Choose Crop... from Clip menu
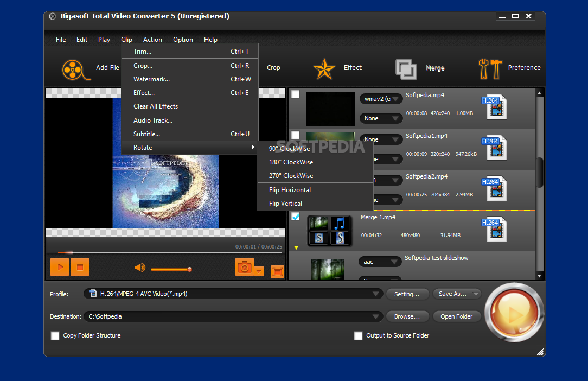Image resolution: width=588 pixels, height=381 pixels. tap(190, 65)
